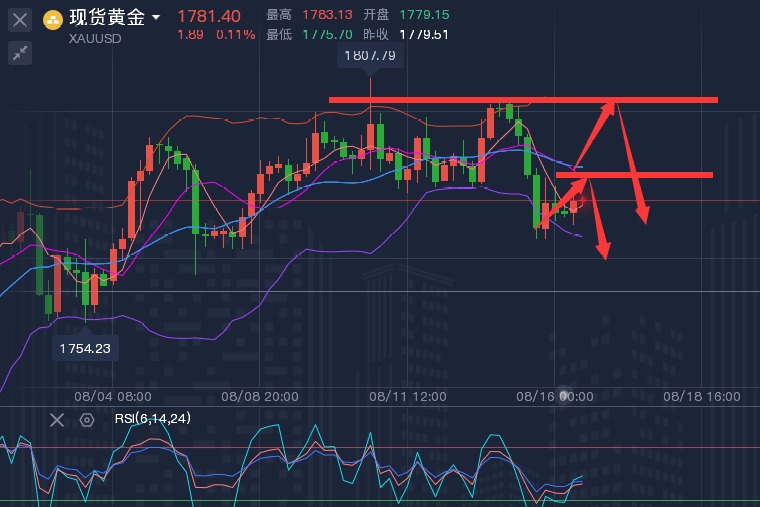
Task: Click the current price 1781.40
Action: tap(208, 16)
